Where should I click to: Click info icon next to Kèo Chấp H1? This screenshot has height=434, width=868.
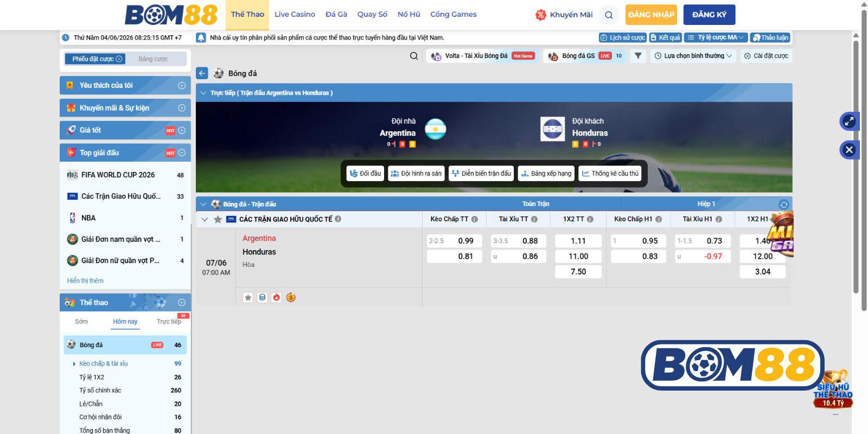point(659,219)
